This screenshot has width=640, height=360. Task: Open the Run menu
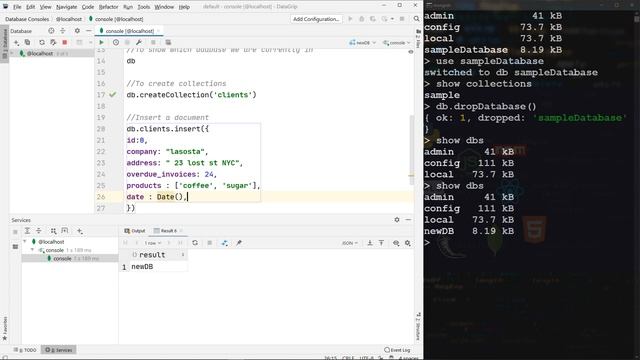point(128,7)
